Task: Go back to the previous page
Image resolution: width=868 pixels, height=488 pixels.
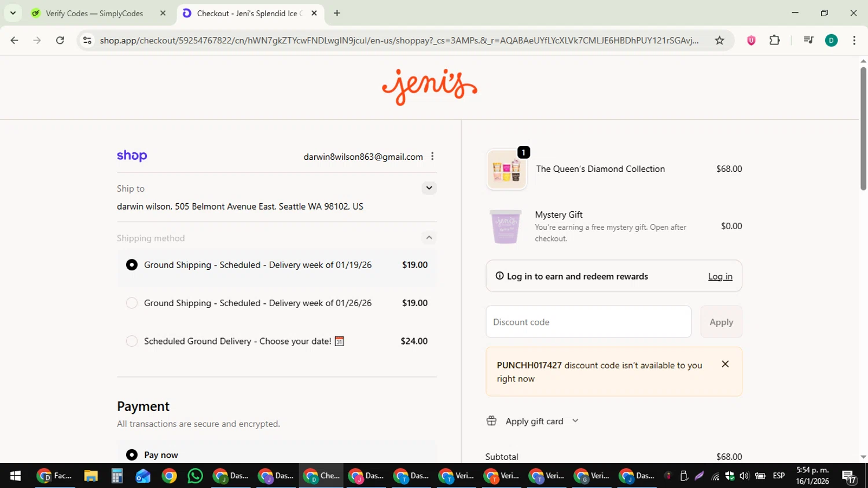Action: [x=14, y=40]
